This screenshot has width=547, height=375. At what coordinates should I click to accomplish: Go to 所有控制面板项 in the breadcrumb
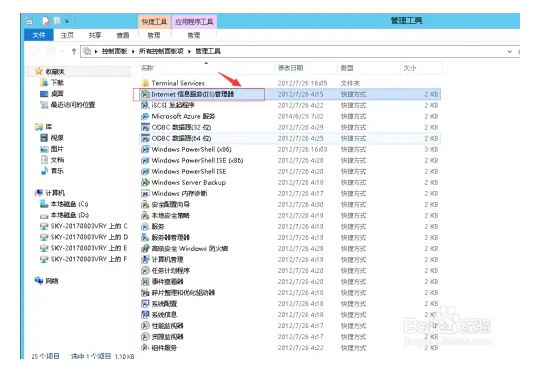coord(161,51)
